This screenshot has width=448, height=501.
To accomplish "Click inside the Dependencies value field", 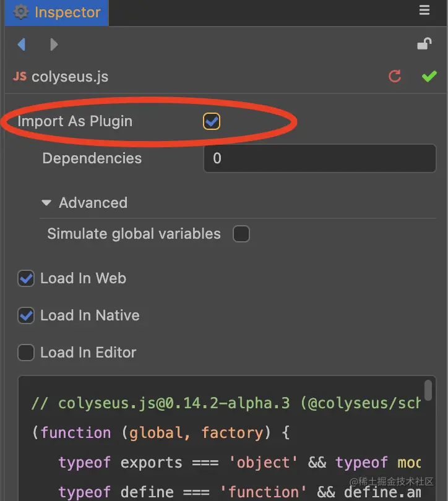I will coord(319,158).
